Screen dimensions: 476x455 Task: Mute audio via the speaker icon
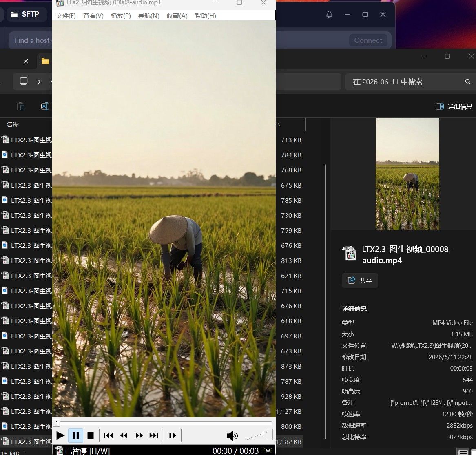(x=232, y=435)
